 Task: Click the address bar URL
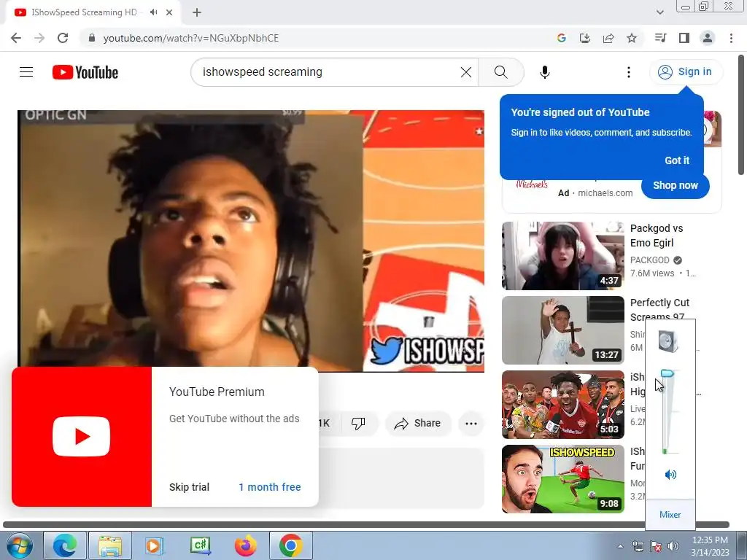pos(190,38)
